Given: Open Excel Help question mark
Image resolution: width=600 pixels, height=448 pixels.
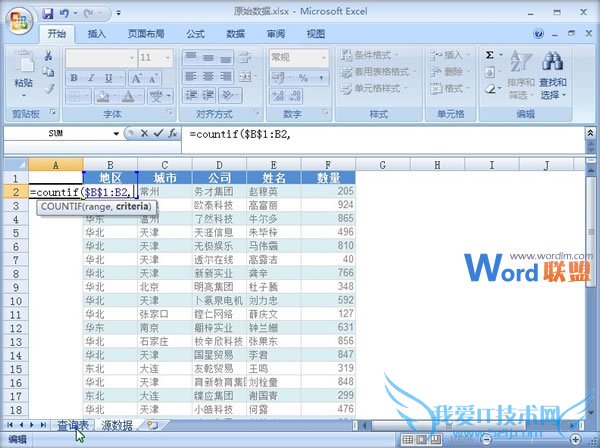Looking at the screenshot, I should click(x=538, y=34).
